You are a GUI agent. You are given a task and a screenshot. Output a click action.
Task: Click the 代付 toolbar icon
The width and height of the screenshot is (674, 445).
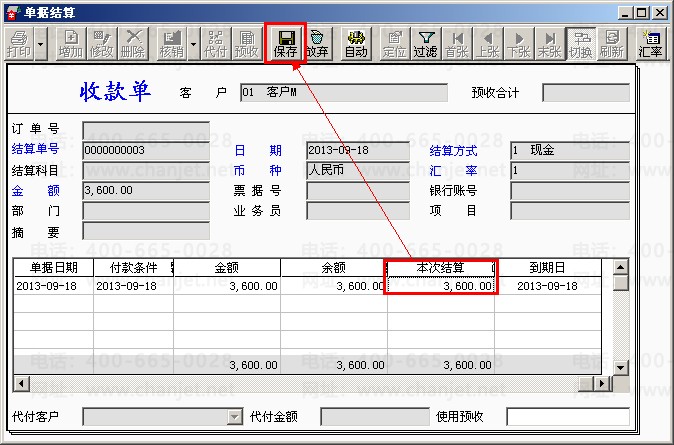coord(216,44)
